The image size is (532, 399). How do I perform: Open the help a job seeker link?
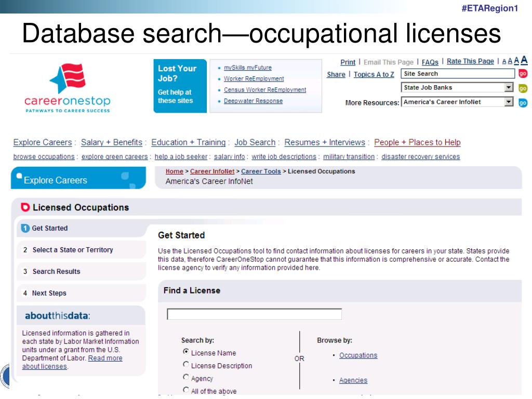click(181, 157)
